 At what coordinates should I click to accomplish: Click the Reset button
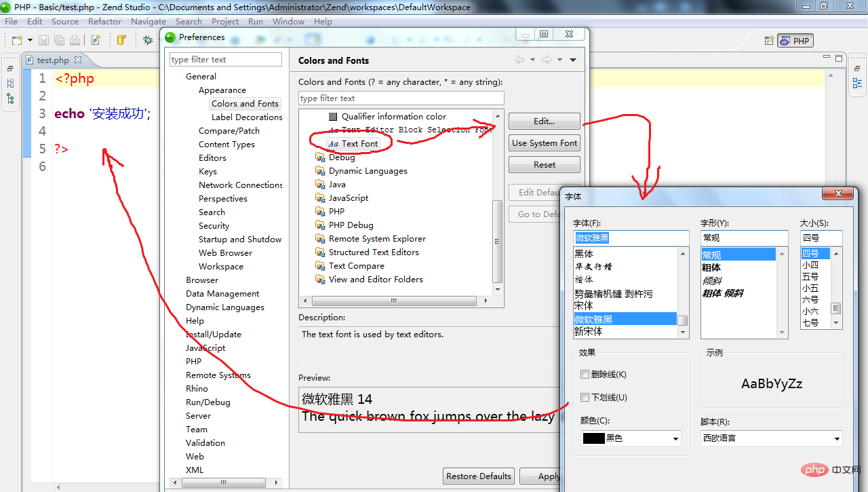[545, 165]
